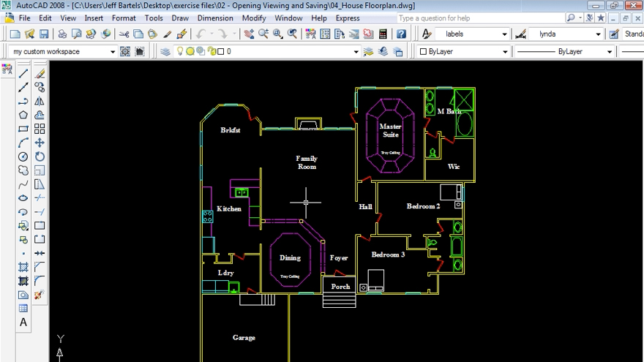Viewport: 644px width, 362px height.
Task: Click the Help question mark button
Action: [401, 34]
